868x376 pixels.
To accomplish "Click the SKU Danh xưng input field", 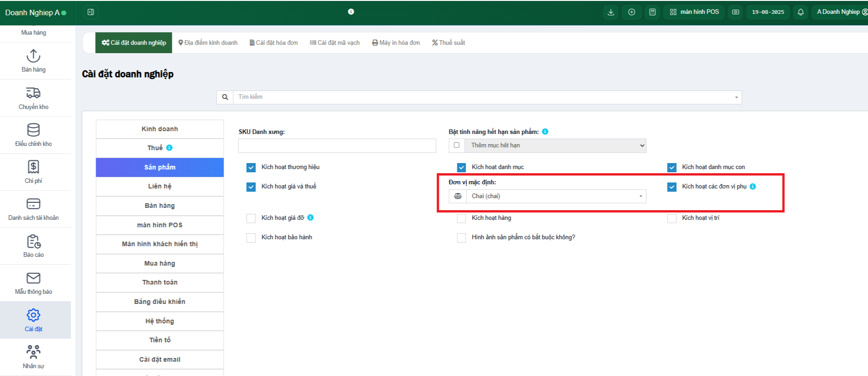I will (x=337, y=146).
